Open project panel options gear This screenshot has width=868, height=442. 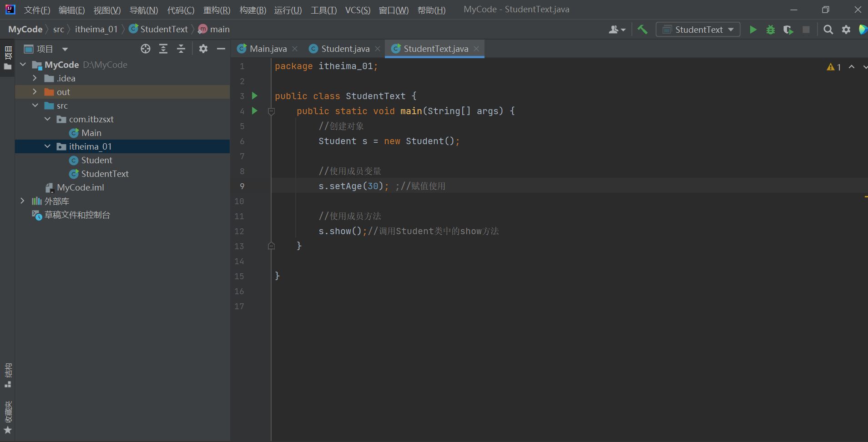pyautogui.click(x=203, y=49)
